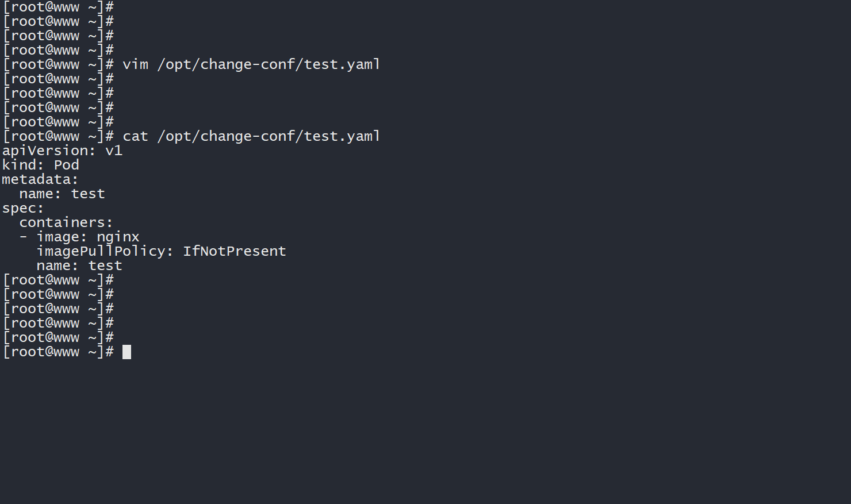
Task: Click the "nginx" image value
Action: (118, 237)
